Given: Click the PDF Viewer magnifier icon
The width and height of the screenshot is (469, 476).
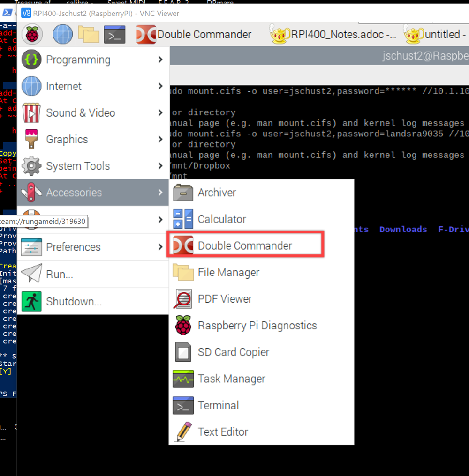Looking at the screenshot, I should [x=183, y=299].
